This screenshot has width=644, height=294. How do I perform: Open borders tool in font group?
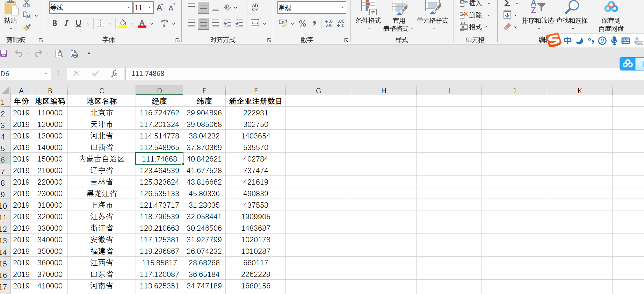(101, 23)
